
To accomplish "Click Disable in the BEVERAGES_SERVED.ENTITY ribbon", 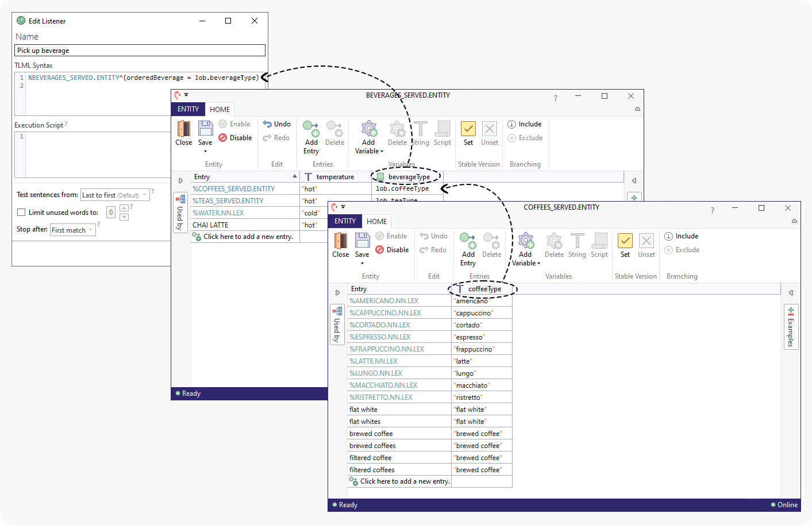I will (236, 138).
